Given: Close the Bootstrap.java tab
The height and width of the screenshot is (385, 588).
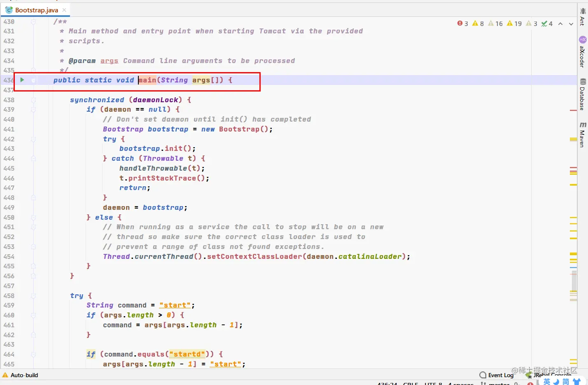Looking at the screenshot, I should click(x=64, y=10).
